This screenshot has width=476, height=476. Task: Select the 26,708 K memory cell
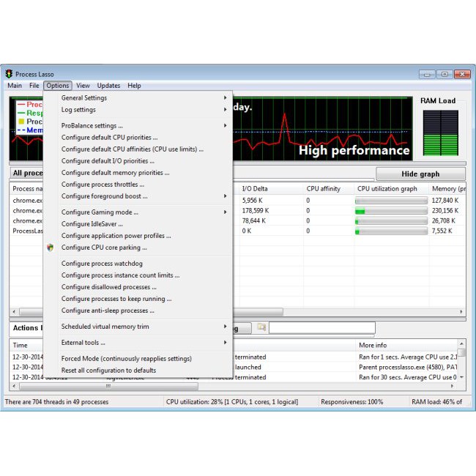pos(444,221)
